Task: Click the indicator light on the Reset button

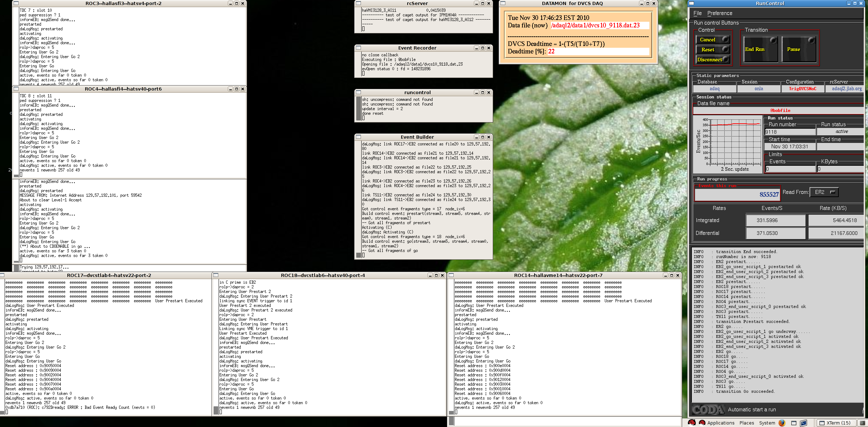Action: pos(725,49)
